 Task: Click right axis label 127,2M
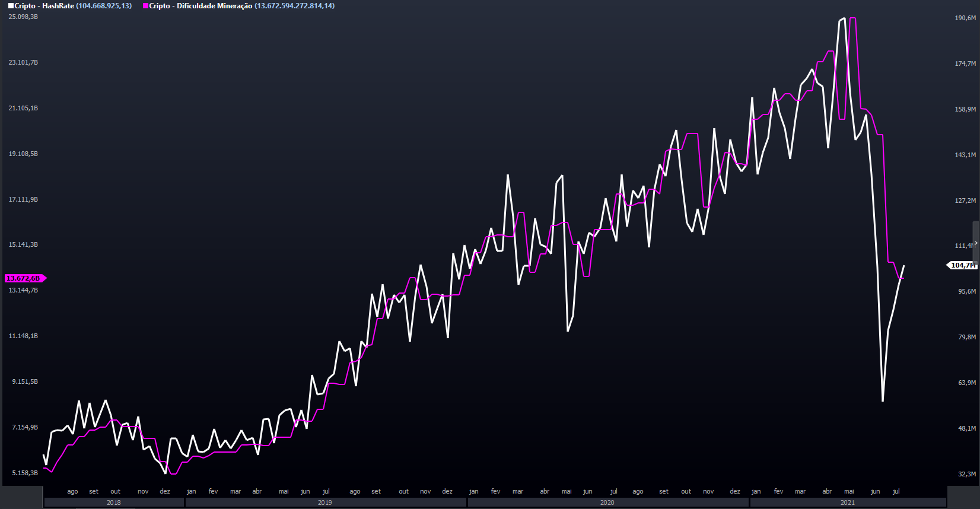click(x=965, y=201)
